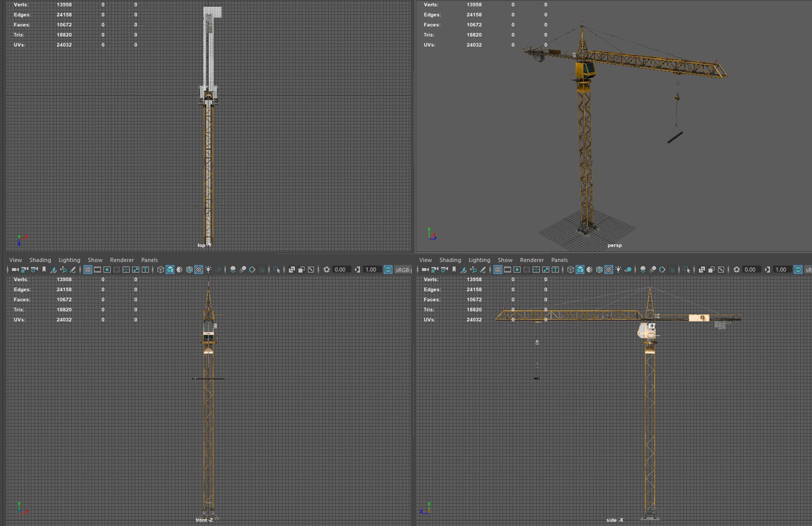This screenshot has height=526, width=812.
Task: Click Exposure field 0.00 in side-X toolbar
Action: click(751, 269)
